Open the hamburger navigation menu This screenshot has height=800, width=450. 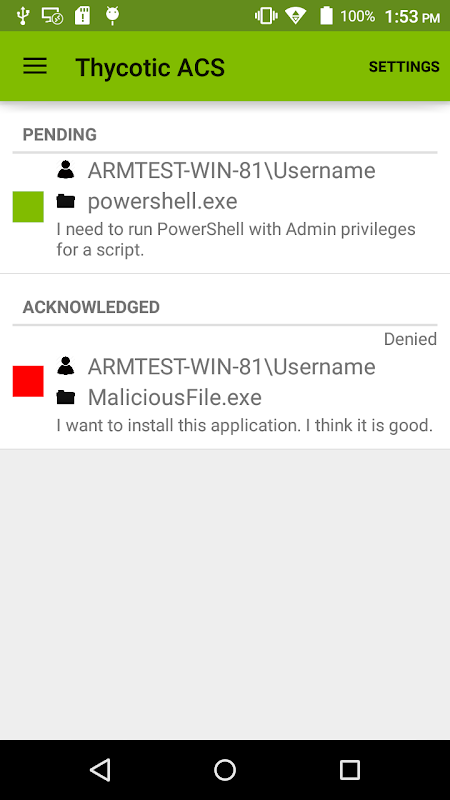pyautogui.click(x=35, y=66)
